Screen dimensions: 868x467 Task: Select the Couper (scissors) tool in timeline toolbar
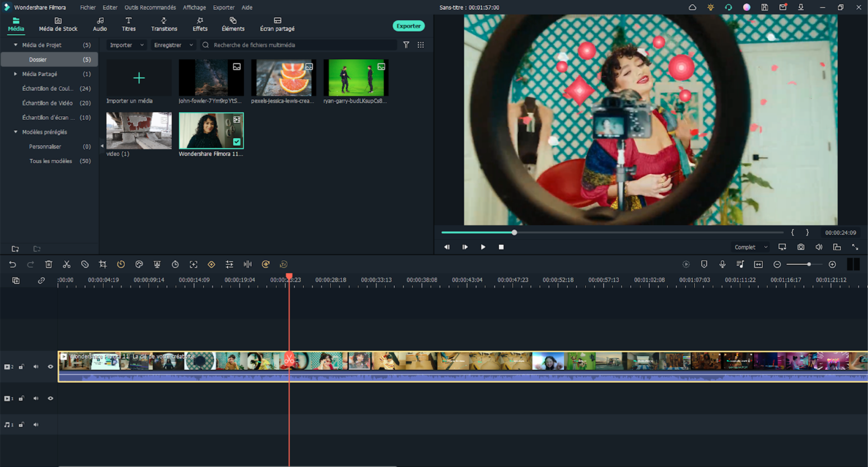(x=66, y=264)
